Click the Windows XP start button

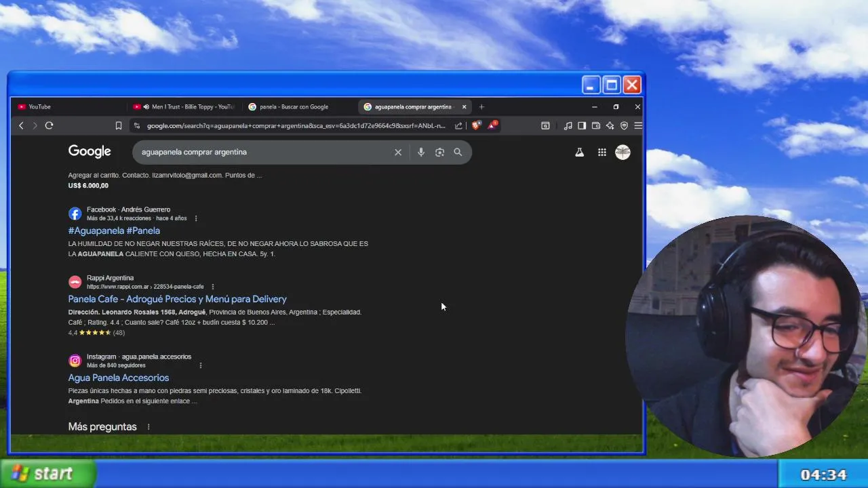point(47,474)
